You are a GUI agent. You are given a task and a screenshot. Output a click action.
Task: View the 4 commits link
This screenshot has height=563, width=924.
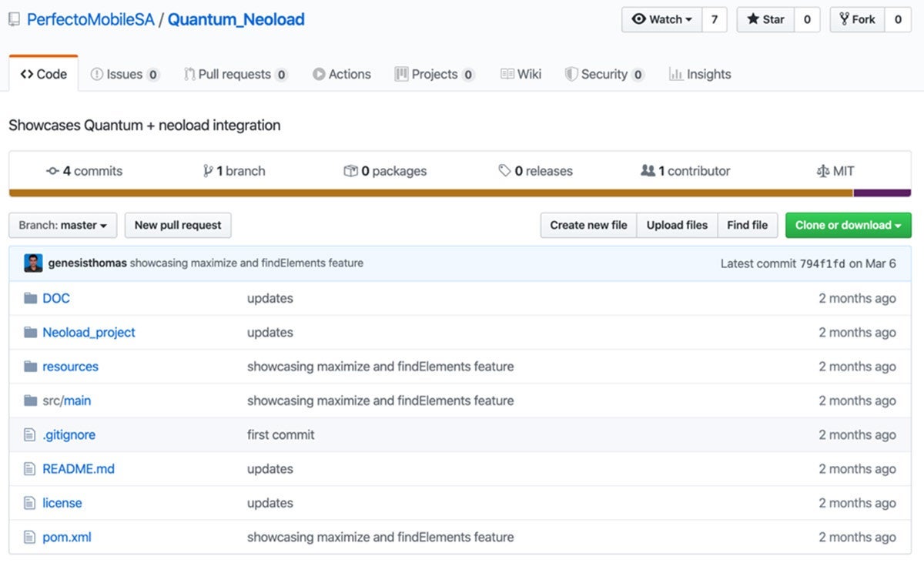tap(85, 171)
